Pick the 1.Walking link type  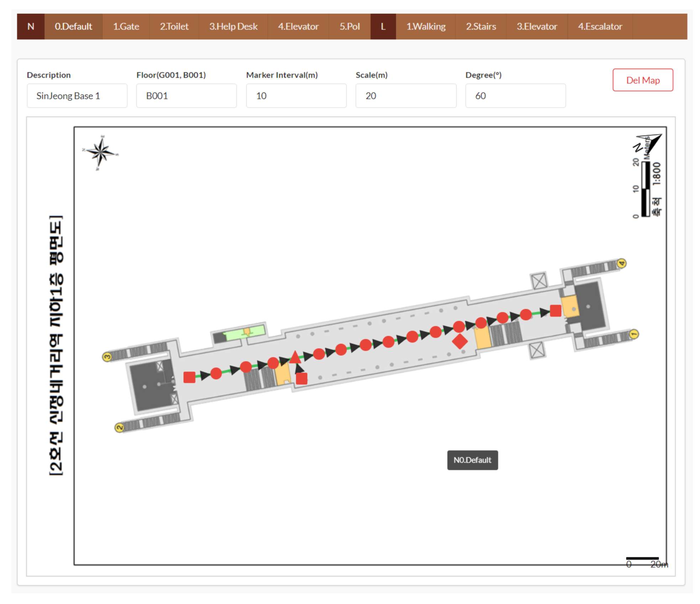coord(426,26)
